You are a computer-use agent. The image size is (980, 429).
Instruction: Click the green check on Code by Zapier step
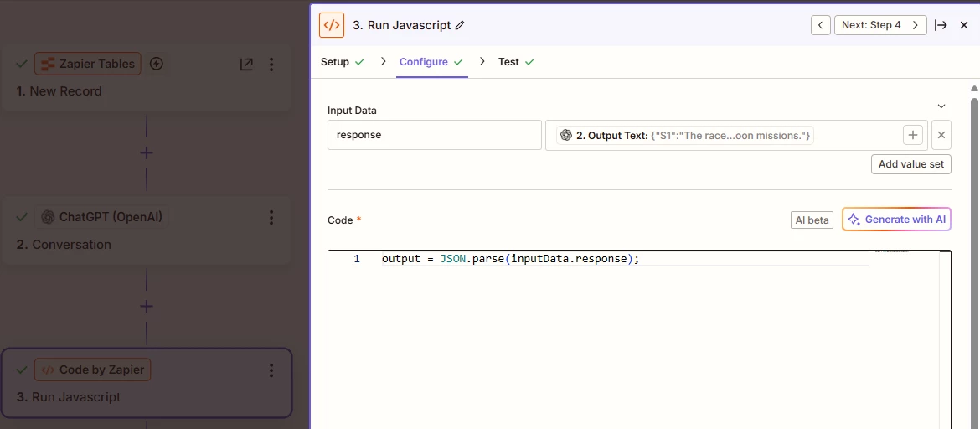pyautogui.click(x=22, y=370)
